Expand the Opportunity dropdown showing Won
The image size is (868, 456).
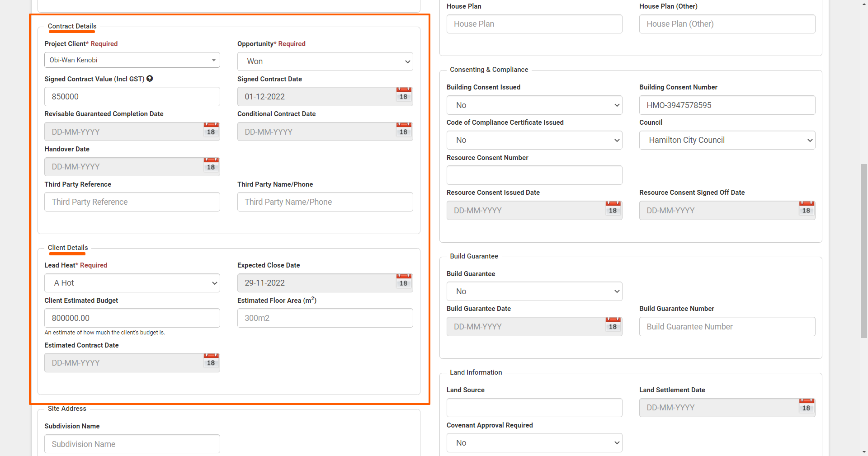pyautogui.click(x=325, y=61)
